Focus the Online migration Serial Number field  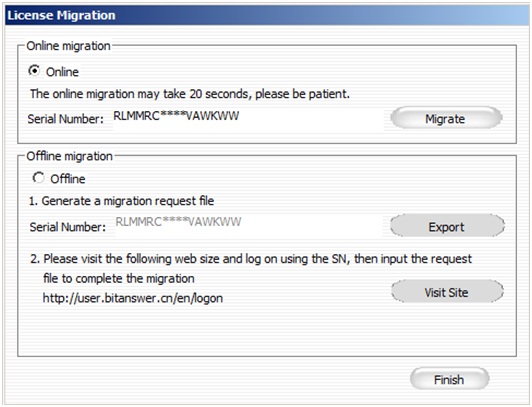248,119
